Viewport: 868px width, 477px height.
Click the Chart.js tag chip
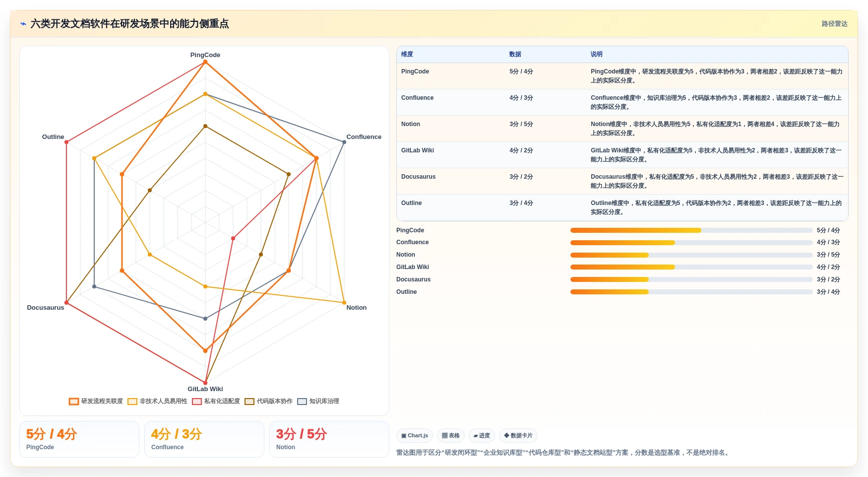coord(415,435)
